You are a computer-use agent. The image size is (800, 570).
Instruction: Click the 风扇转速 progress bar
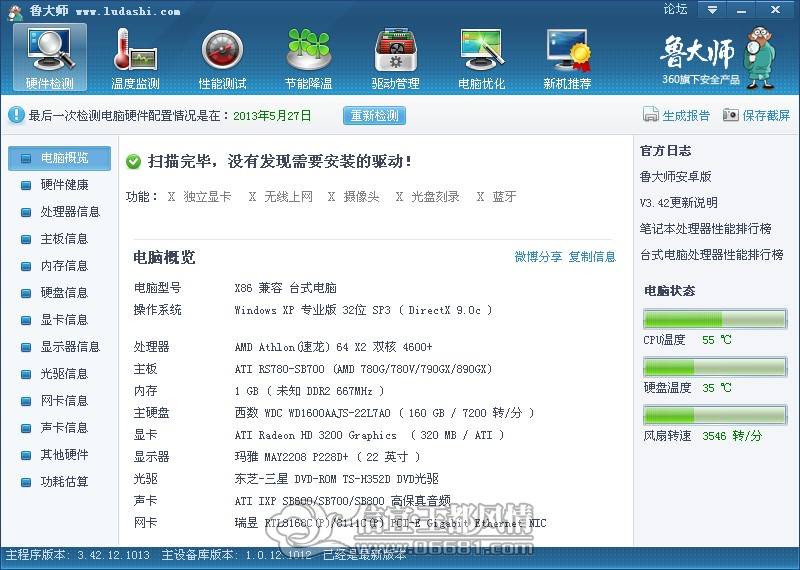pos(715,415)
